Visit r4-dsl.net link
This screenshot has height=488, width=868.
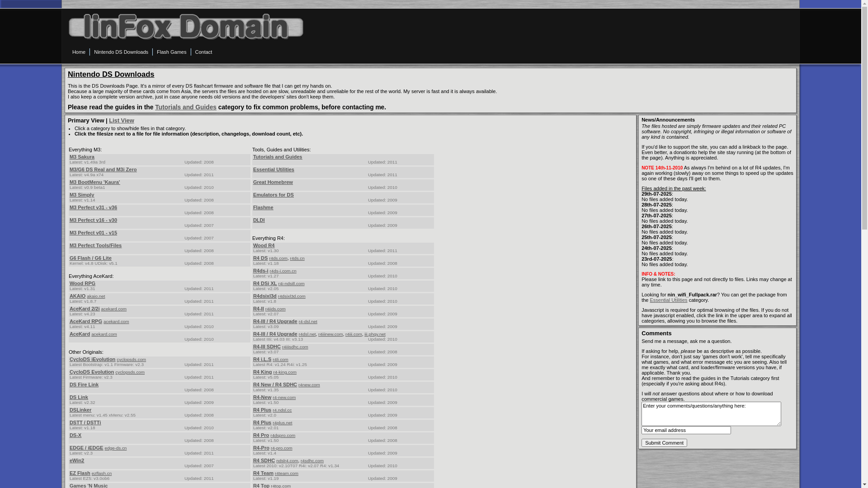[x=308, y=322]
